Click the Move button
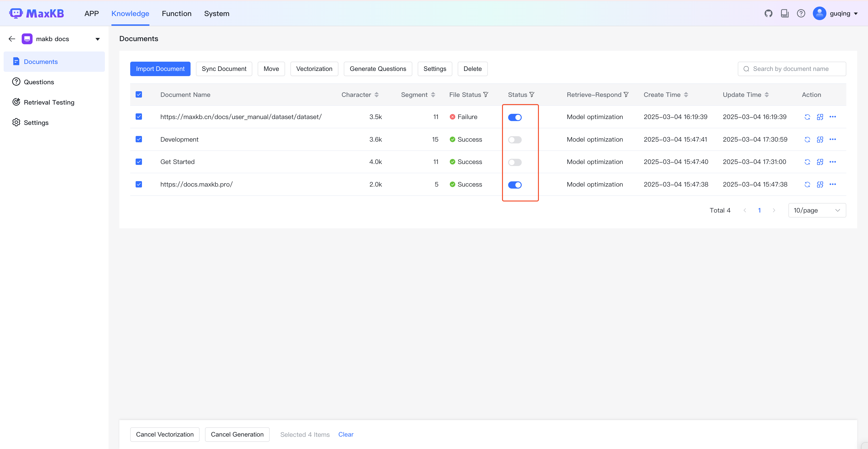Viewport: 868px width, 449px height. pos(271,69)
